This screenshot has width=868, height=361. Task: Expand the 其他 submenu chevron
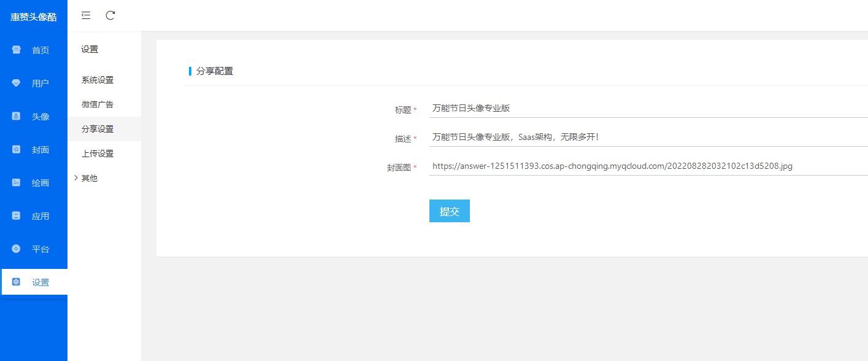[76, 178]
